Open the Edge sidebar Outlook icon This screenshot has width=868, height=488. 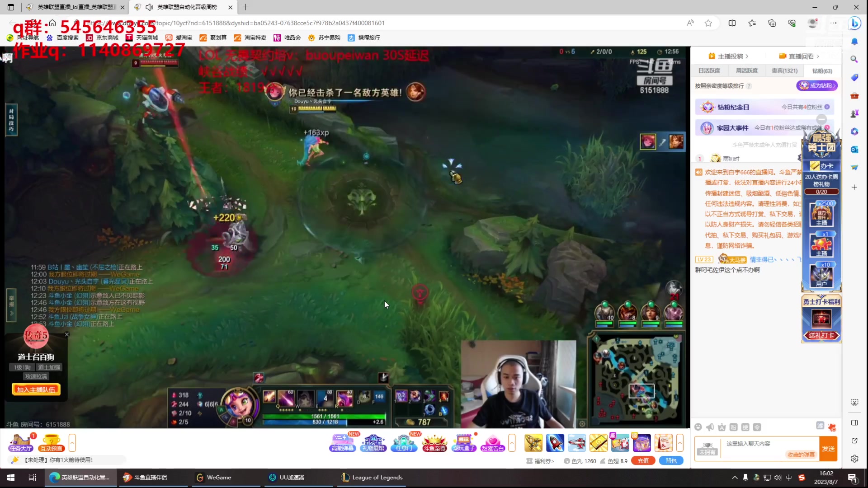[854, 150]
